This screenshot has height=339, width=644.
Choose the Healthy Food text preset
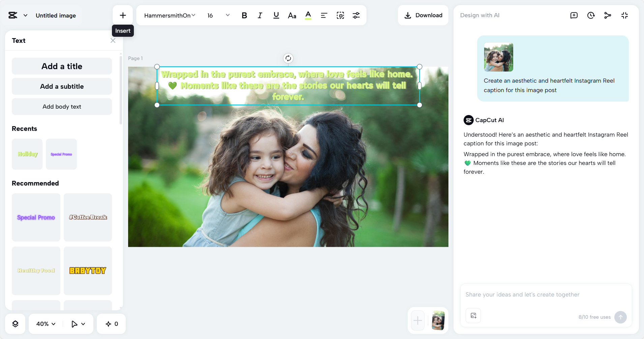click(36, 271)
